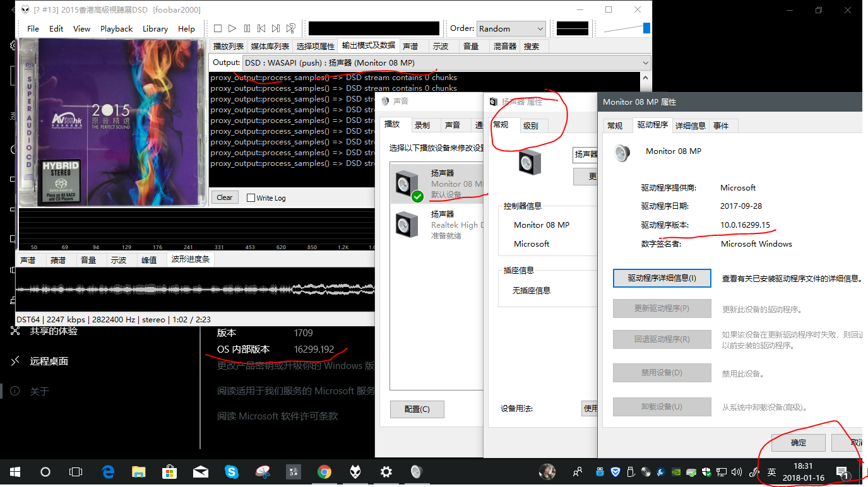The image size is (868, 487).
Task: Skip to the next track
Action: point(276,28)
